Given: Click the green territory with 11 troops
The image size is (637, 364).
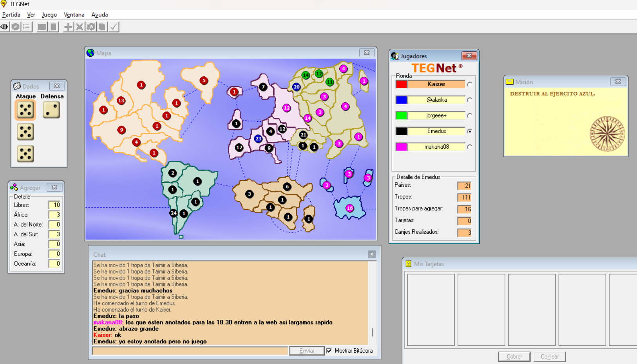Looking at the screenshot, I should tap(330, 82).
